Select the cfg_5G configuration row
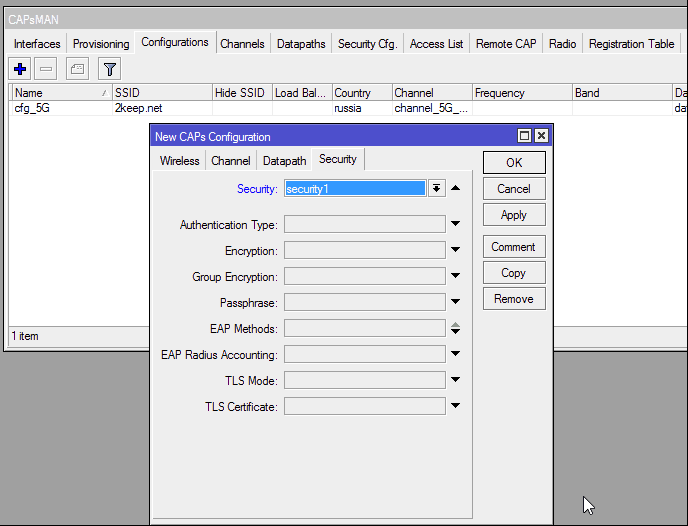Screen dimensions: 688x526 point(60,108)
